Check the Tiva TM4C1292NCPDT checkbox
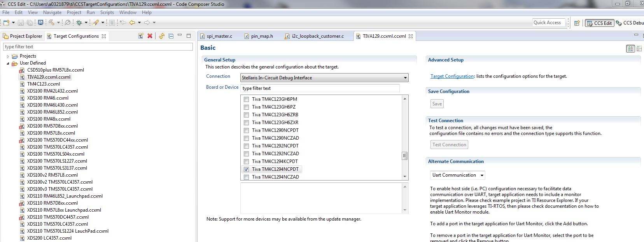The image size is (644, 242). [x=246, y=146]
